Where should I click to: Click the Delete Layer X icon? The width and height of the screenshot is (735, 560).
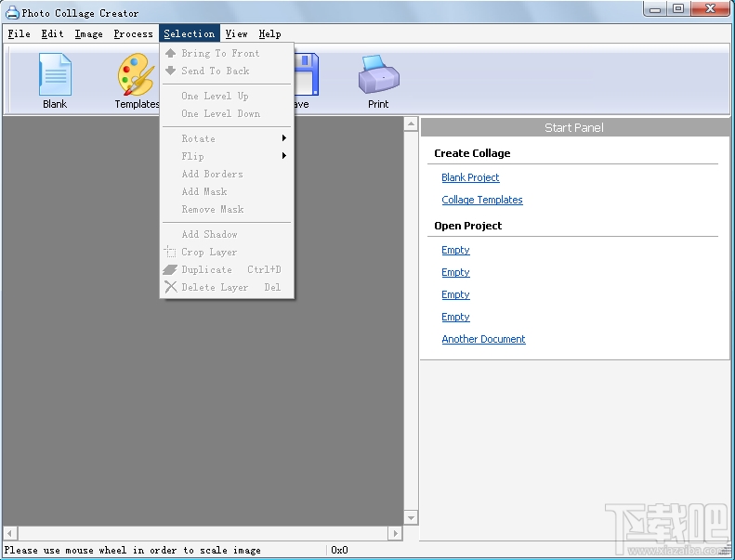[171, 287]
